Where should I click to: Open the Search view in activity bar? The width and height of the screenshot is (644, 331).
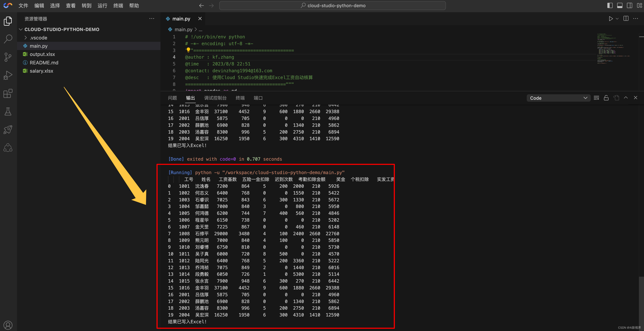[8, 39]
